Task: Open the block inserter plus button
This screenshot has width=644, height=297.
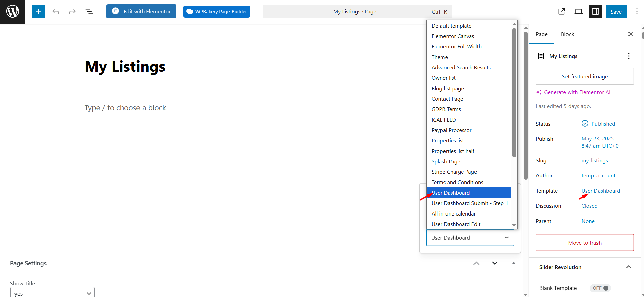Action: [39, 12]
